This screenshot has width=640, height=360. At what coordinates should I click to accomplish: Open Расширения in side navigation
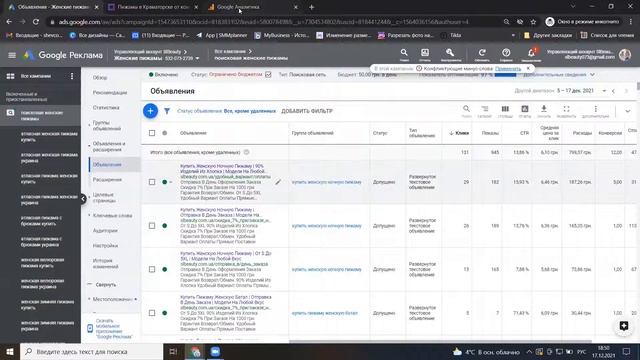coord(107,180)
